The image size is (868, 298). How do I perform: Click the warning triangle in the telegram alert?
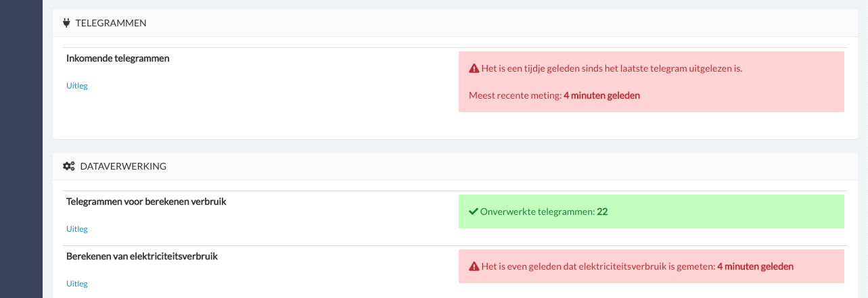pyautogui.click(x=474, y=69)
